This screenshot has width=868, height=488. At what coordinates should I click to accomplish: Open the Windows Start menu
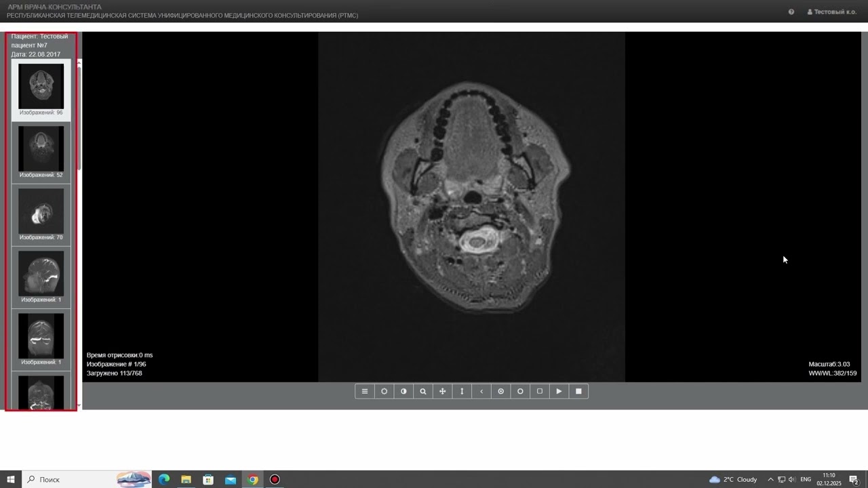point(11,479)
